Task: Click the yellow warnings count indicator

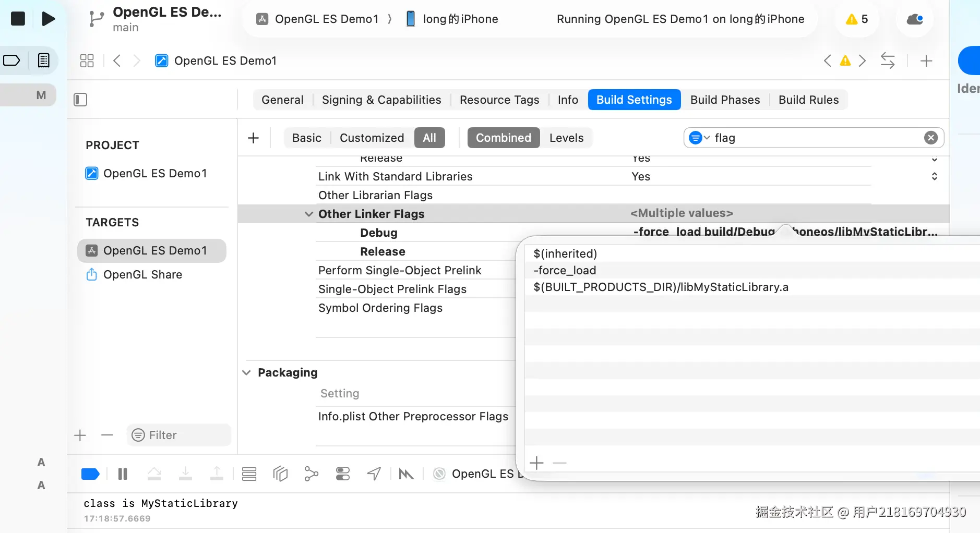Action: 857,19
